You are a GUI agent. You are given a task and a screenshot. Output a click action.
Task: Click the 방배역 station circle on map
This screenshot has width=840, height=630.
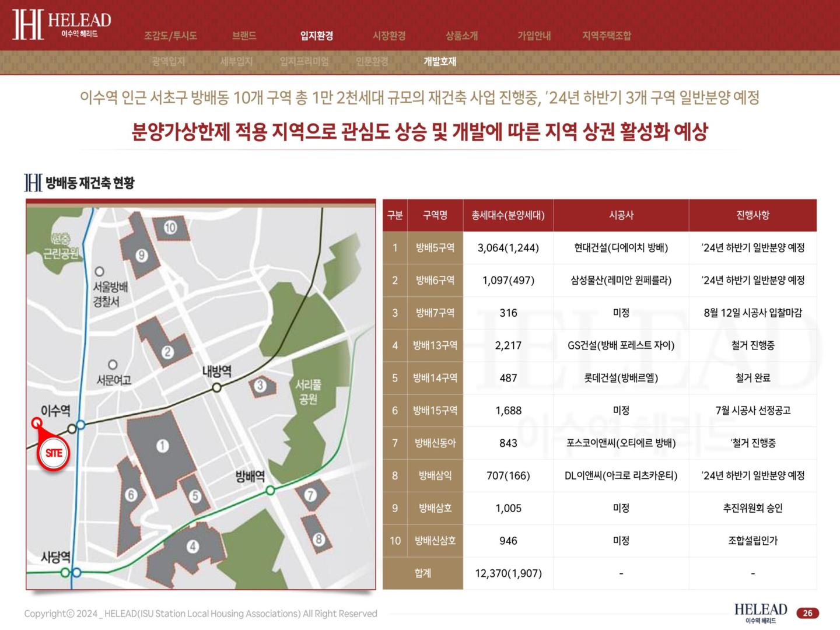(x=270, y=491)
